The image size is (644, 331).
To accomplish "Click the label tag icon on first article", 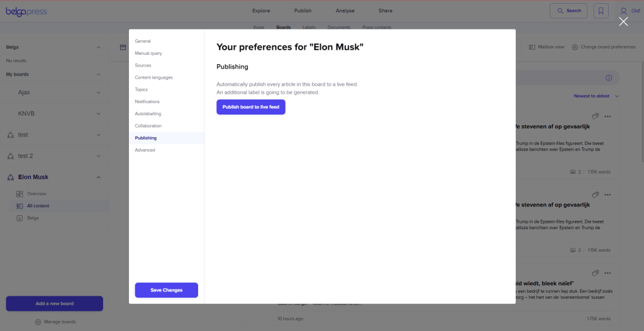I will tap(595, 116).
